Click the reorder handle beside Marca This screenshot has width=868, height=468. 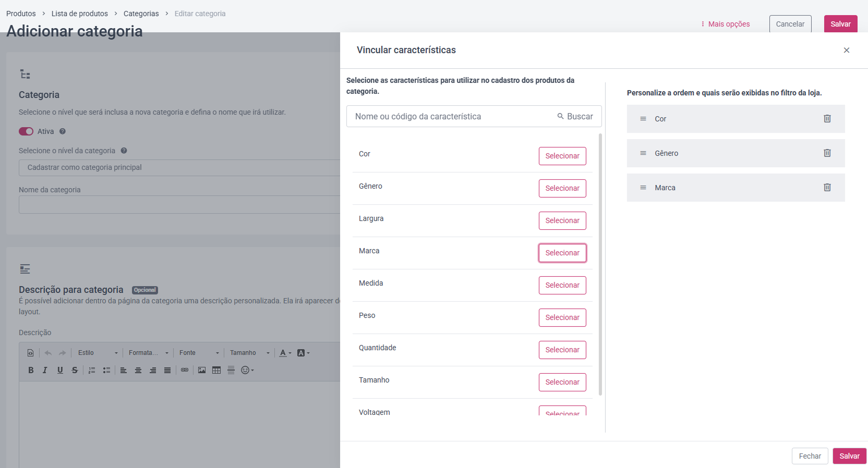click(643, 188)
